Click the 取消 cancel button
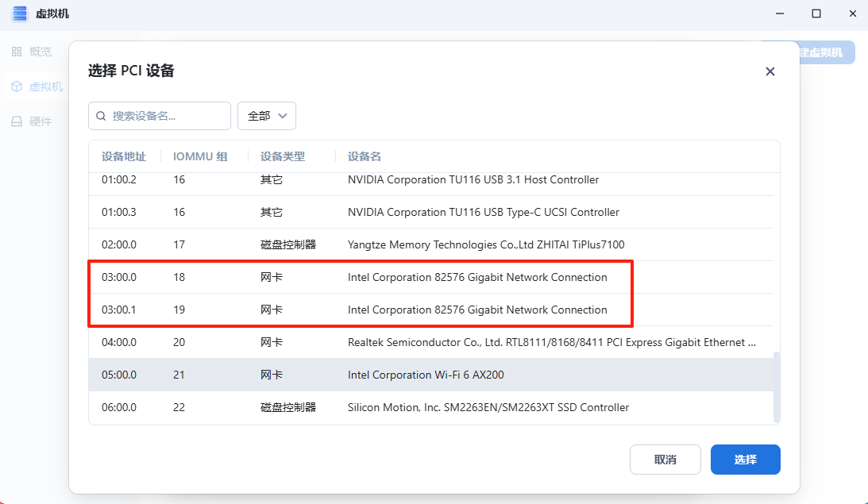Screen dimensions: 868x504 (x=665, y=460)
